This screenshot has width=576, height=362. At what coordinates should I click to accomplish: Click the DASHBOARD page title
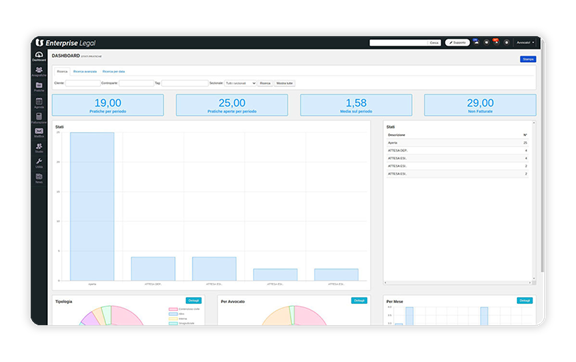[66, 56]
